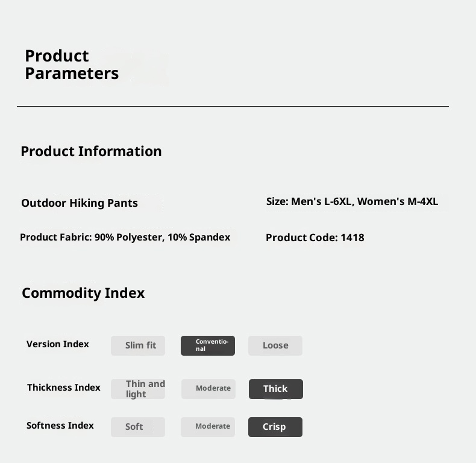Viewport: 476px width, 463px height.
Task: Select the Slim fit version option
Action: tap(137, 345)
